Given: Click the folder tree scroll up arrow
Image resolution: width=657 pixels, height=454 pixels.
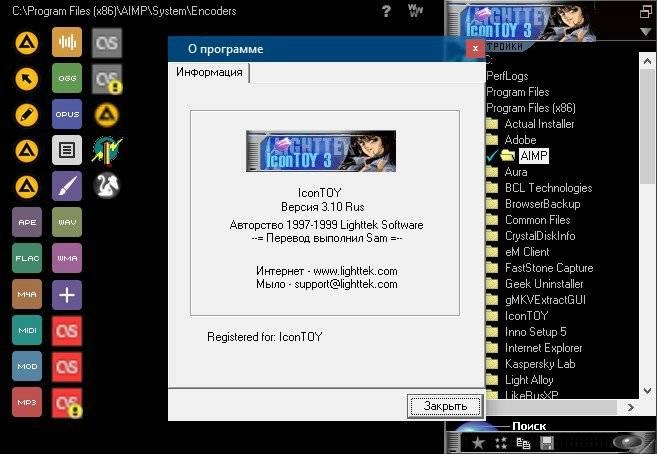Looking at the screenshot, I should pos(647,61).
